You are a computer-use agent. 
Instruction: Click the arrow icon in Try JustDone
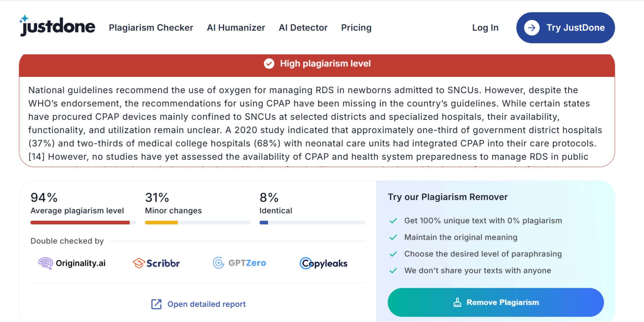(532, 28)
